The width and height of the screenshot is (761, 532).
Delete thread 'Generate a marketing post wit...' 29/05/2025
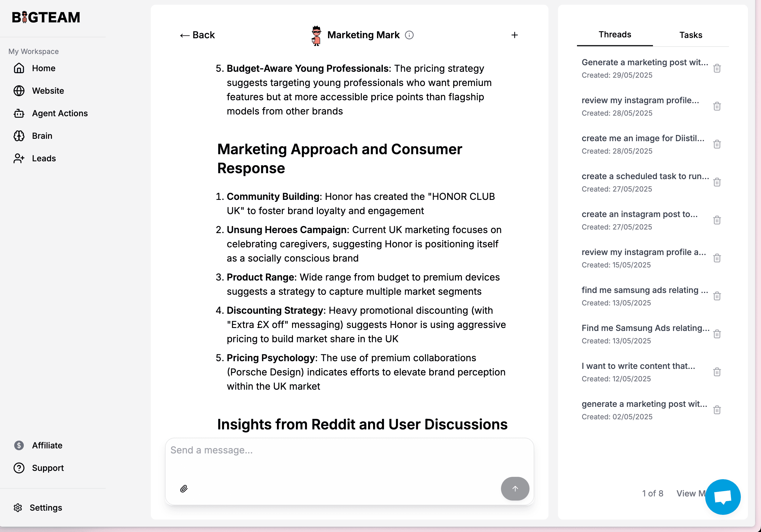717,68
